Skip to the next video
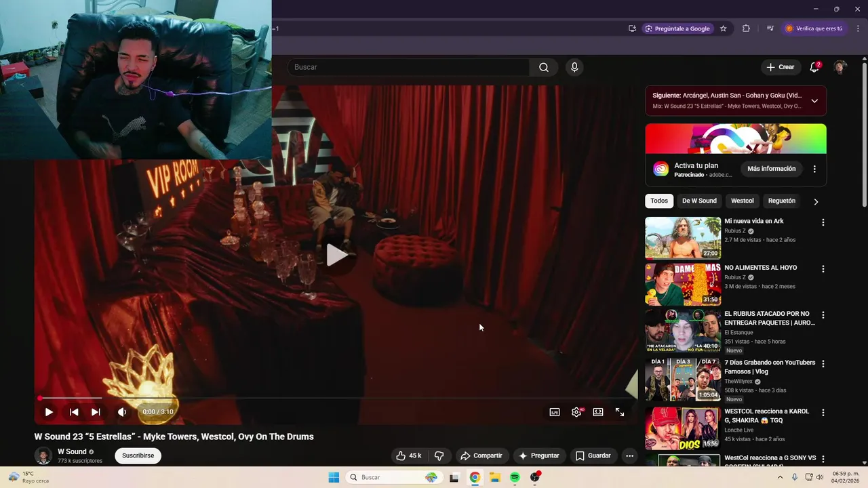This screenshot has width=868, height=488. tap(96, 411)
